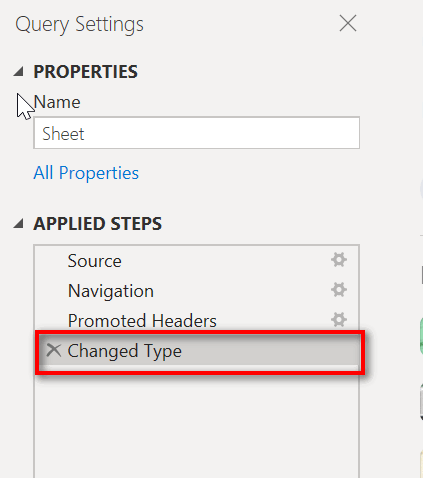
Task: Open settings gear for Source step
Action: [339, 260]
